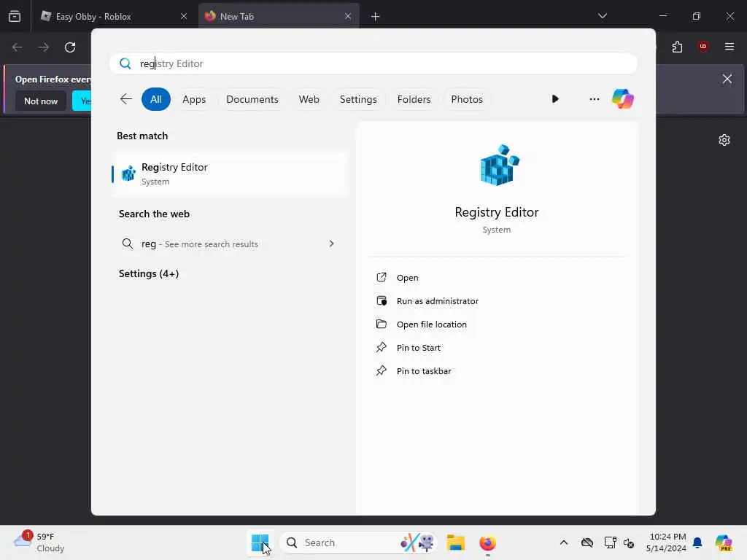Open the weather widget showing 59°F Cloudy
Image resolution: width=747 pixels, height=560 pixels.
39,542
